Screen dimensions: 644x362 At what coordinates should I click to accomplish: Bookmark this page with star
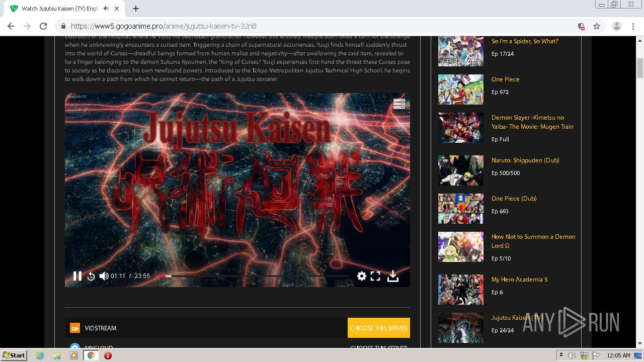click(x=597, y=26)
